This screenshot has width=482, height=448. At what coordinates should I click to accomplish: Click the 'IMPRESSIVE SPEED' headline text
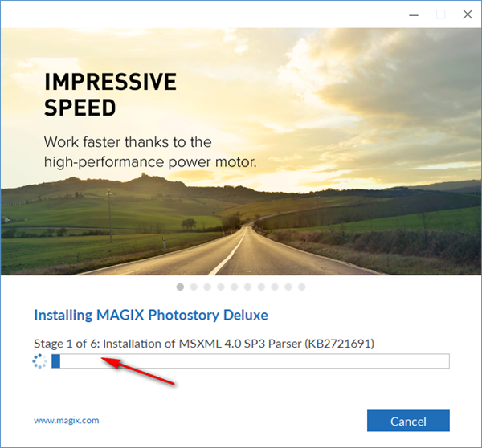[110, 95]
